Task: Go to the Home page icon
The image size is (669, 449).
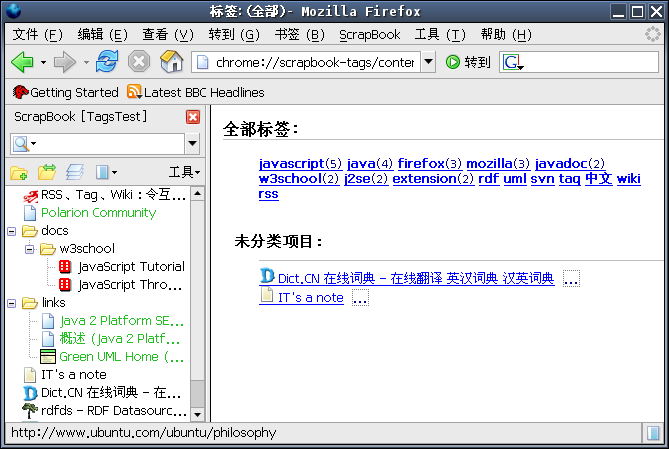Action: [x=172, y=61]
